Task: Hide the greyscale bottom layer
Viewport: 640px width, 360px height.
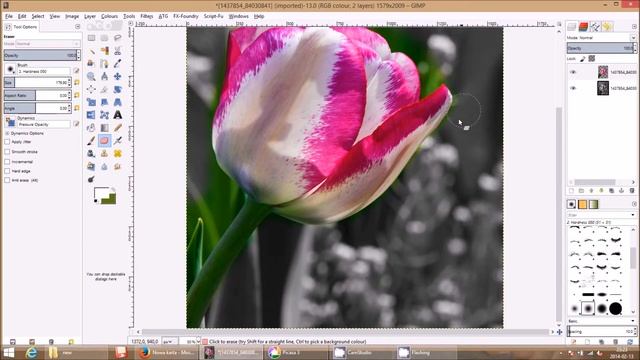Action: [573, 88]
